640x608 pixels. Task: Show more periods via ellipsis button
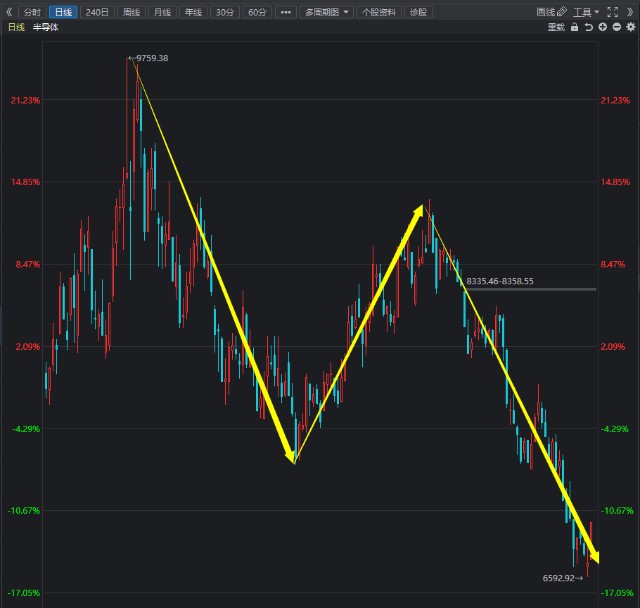(x=286, y=12)
